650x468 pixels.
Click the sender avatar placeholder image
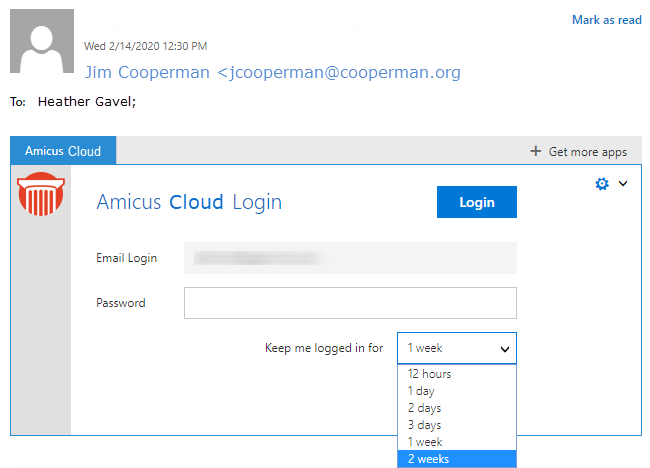[x=42, y=41]
